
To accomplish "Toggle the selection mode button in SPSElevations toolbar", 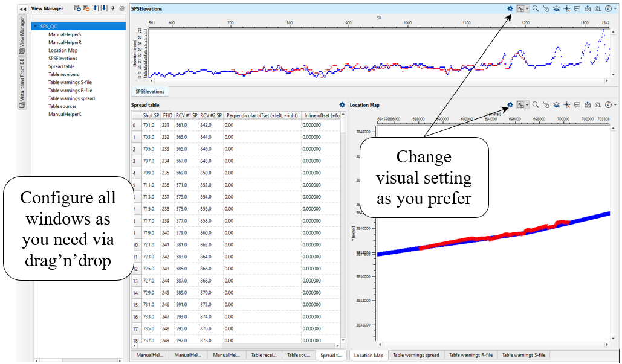I will (x=520, y=9).
